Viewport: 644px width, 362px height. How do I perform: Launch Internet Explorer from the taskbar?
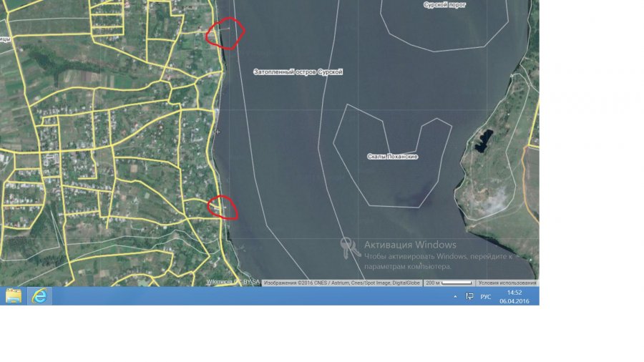click(x=40, y=295)
